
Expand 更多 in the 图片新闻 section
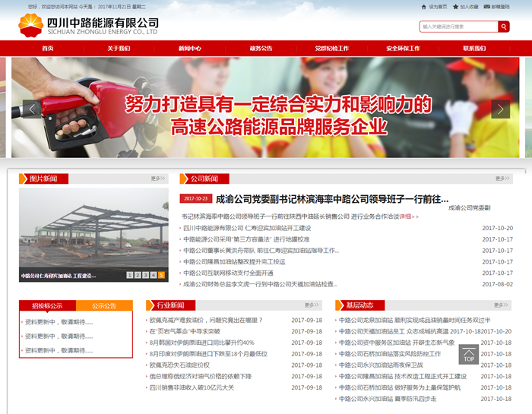[x=157, y=179]
